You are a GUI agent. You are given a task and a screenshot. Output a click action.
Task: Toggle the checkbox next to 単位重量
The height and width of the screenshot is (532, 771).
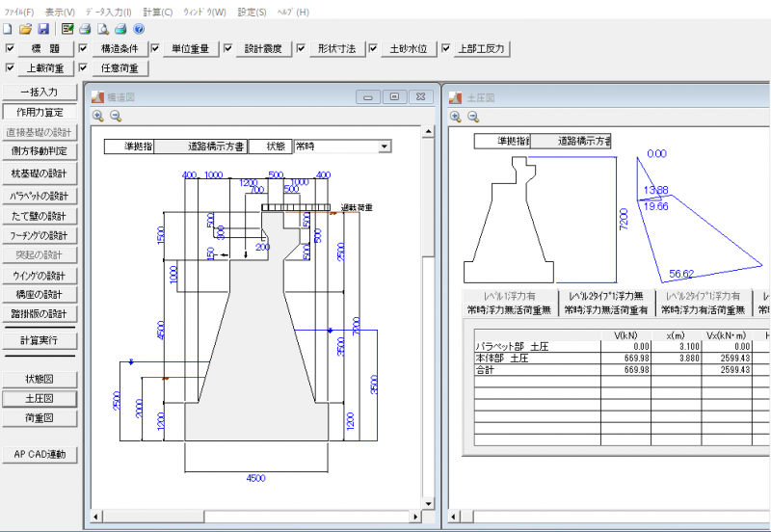click(x=155, y=48)
